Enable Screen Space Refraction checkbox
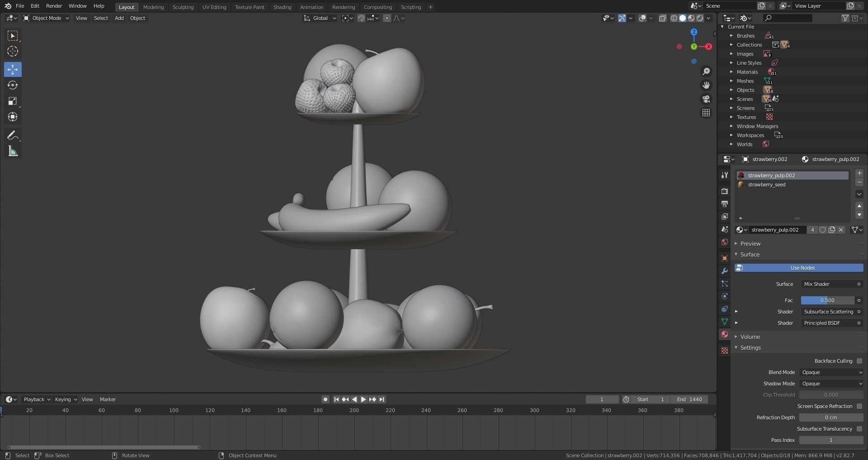 tap(859, 406)
